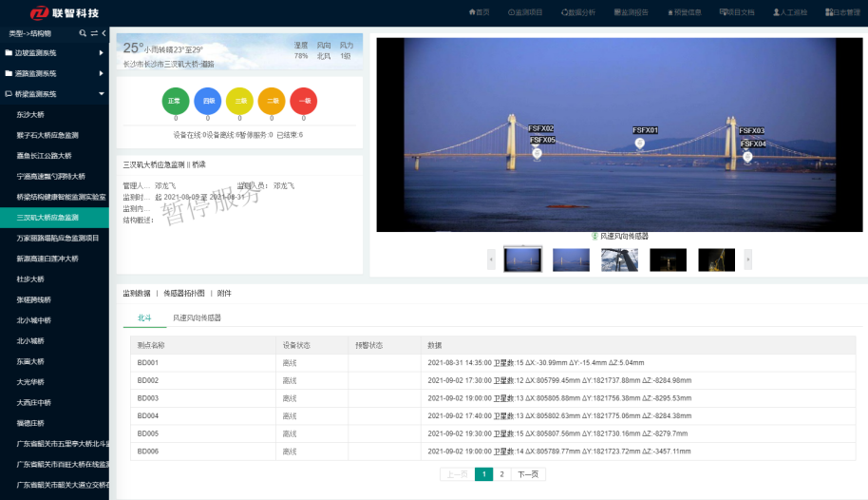The image size is (868, 500).
Task: Click the FSFX02 sensor label
Action: click(540, 128)
